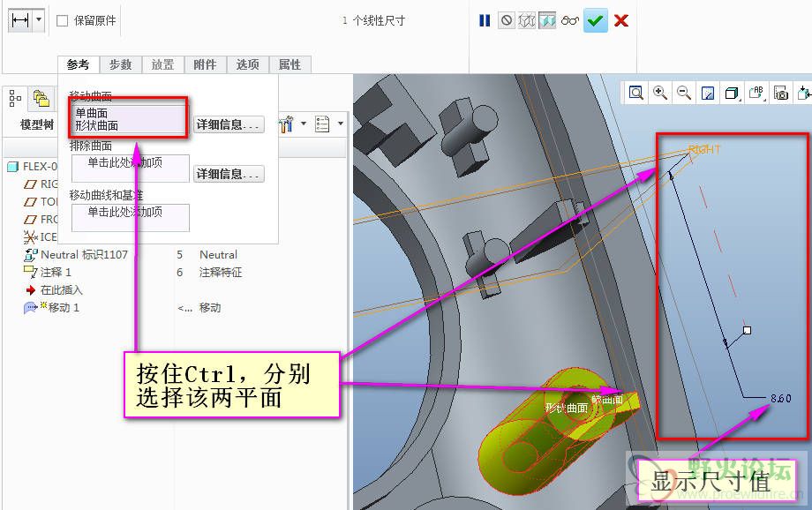This screenshot has height=510, width=812.
Task: Click the repaint screen icon
Action: click(708, 94)
